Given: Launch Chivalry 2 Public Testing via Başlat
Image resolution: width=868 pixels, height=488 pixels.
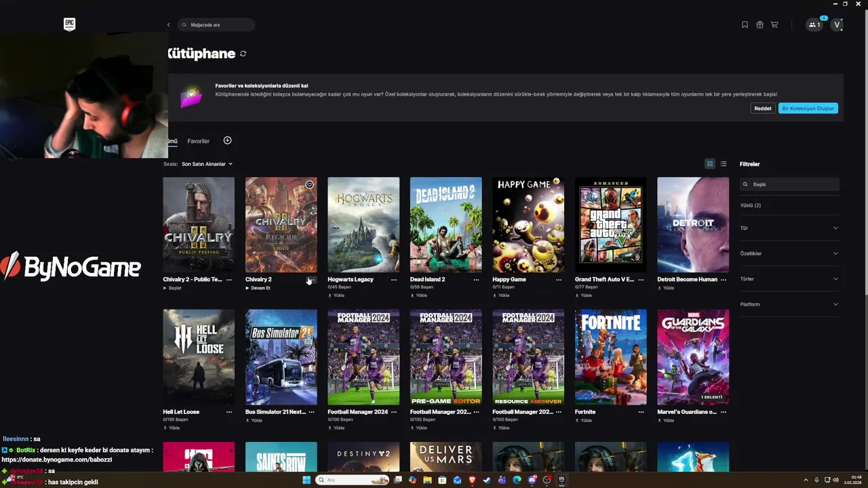Looking at the screenshot, I should 172,288.
